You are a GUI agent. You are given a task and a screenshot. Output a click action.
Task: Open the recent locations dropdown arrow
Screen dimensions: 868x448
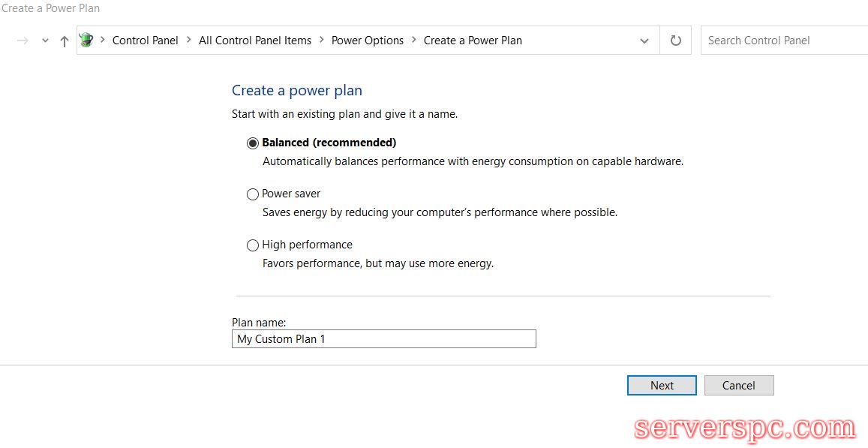click(x=45, y=41)
